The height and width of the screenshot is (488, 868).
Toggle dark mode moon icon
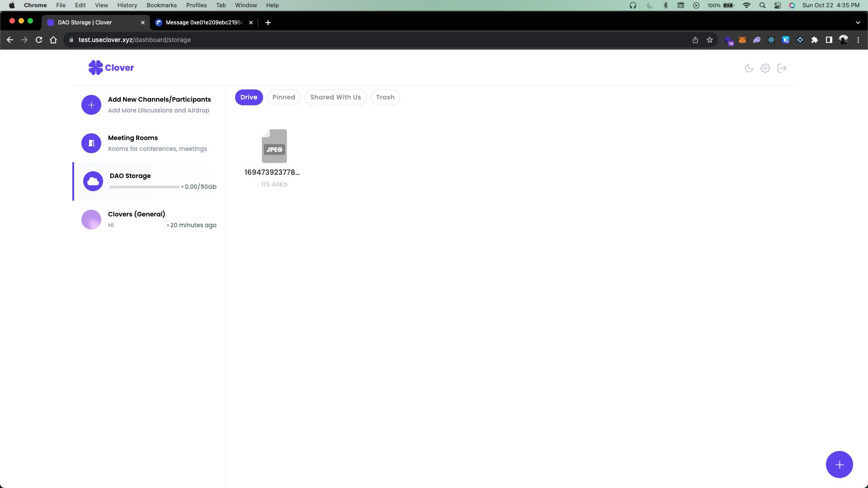pos(749,68)
